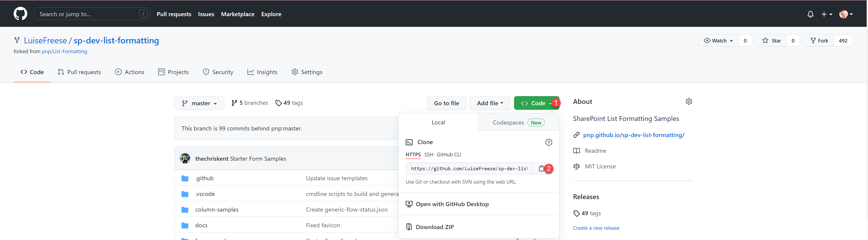Switch to the Security tab

coord(218,72)
